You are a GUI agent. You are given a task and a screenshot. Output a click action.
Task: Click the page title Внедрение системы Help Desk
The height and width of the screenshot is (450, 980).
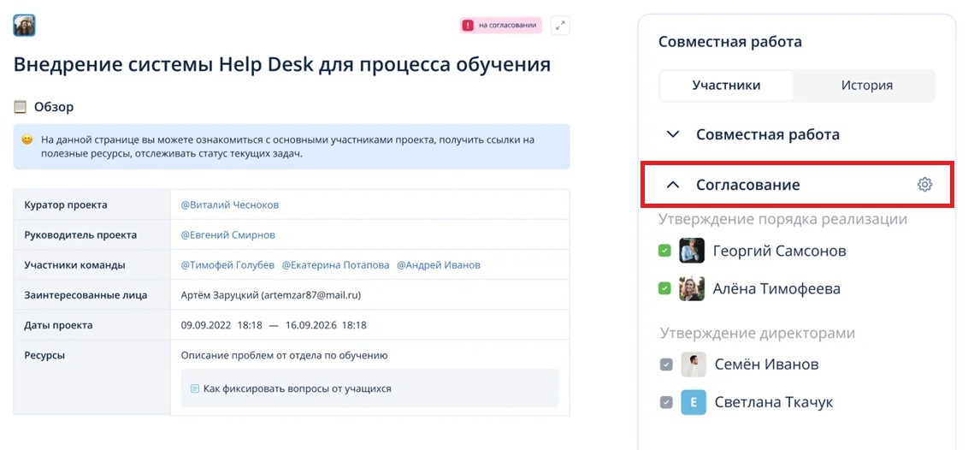[282, 65]
